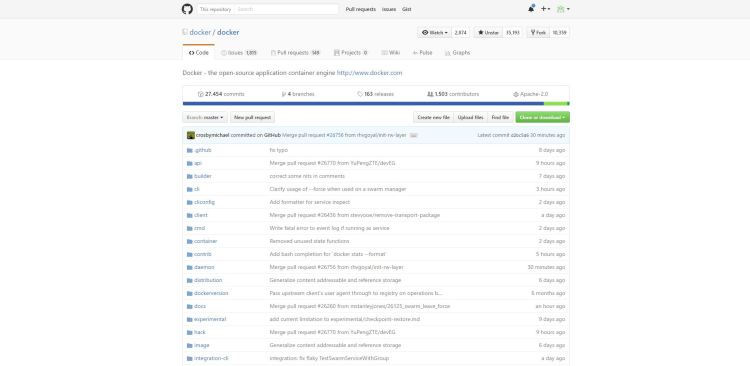Click the container folder icon
This screenshot has width=750, height=366.
point(189,241)
